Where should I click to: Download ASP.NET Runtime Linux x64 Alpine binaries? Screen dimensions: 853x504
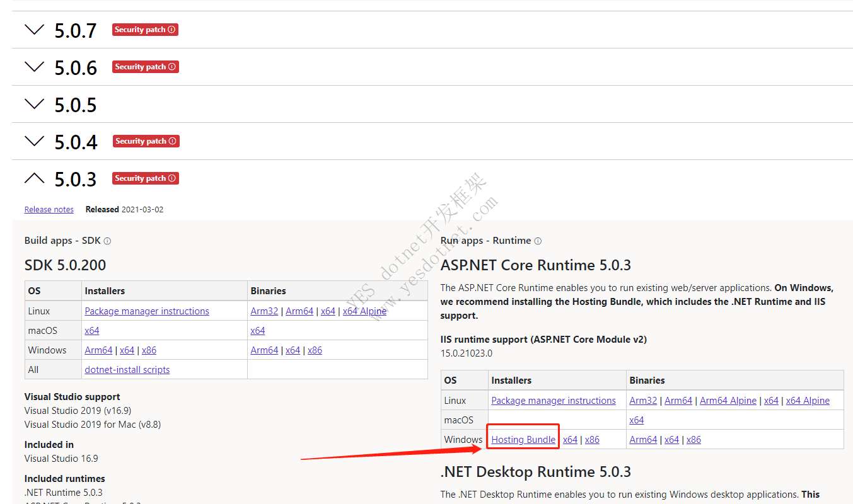pos(808,401)
